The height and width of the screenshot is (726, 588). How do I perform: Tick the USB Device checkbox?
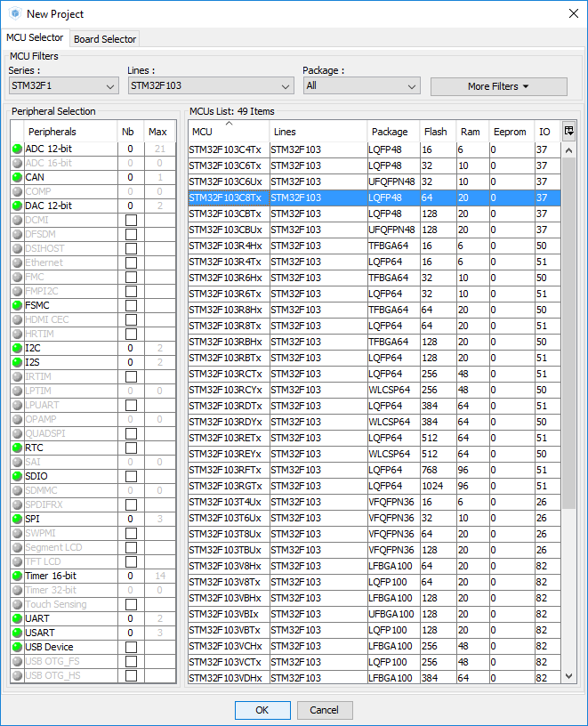[131, 648]
